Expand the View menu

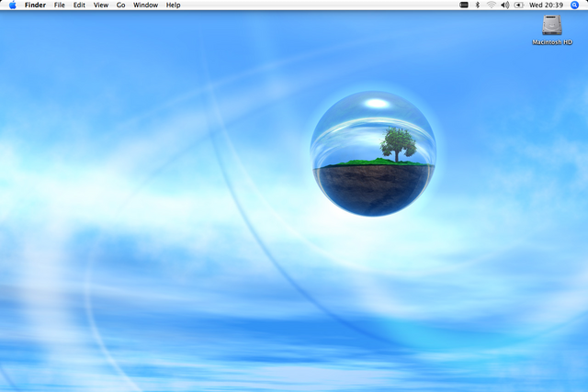click(101, 6)
